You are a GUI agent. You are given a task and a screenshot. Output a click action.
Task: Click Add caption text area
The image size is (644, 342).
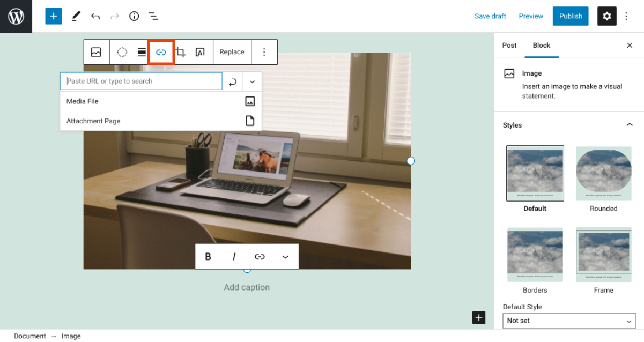(x=247, y=287)
